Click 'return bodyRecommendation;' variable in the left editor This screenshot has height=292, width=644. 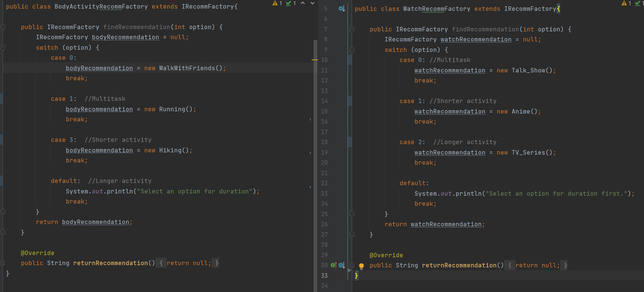[x=95, y=222]
